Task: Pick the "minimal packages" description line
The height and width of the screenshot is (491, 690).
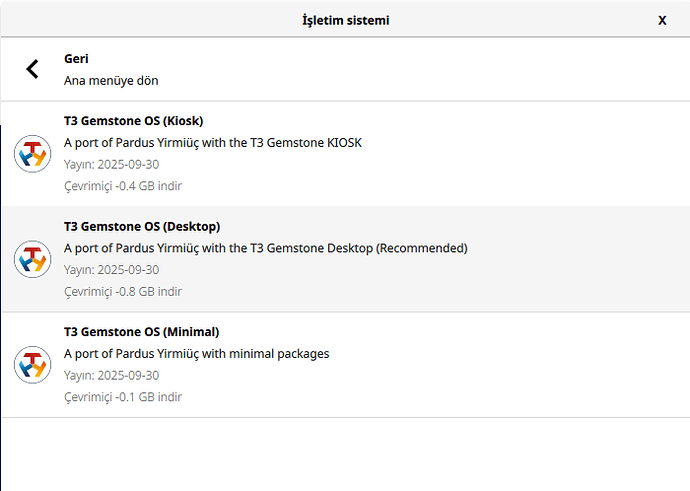Action: pos(196,353)
